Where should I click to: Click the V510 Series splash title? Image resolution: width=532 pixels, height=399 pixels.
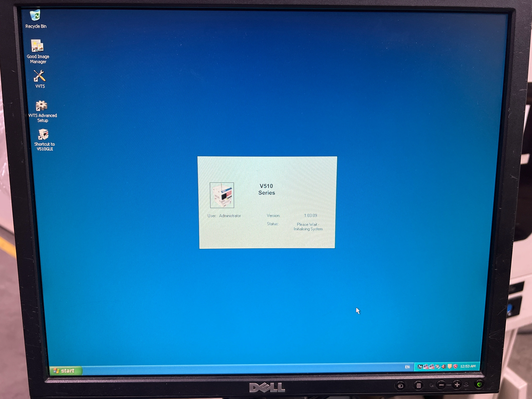click(x=267, y=189)
